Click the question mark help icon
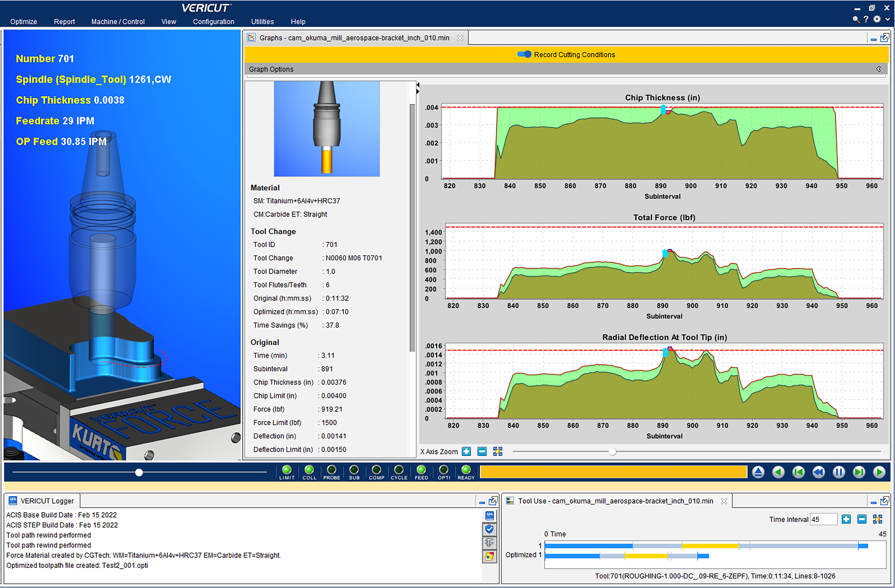895x588 pixels. [x=866, y=19]
